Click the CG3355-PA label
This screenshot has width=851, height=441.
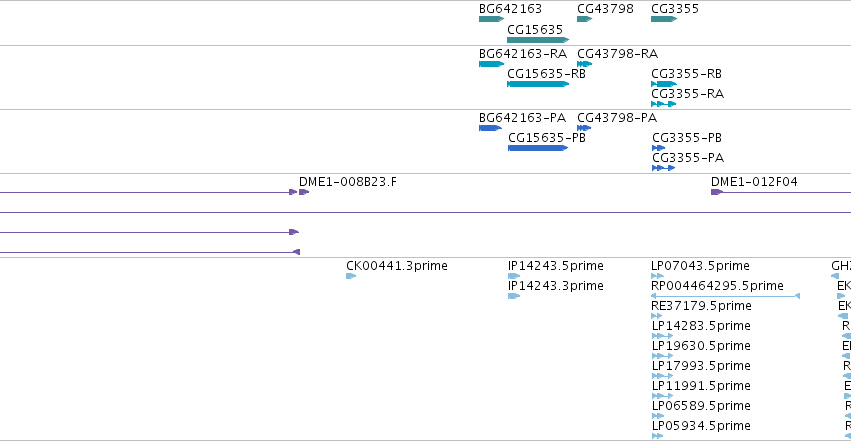click(x=688, y=158)
